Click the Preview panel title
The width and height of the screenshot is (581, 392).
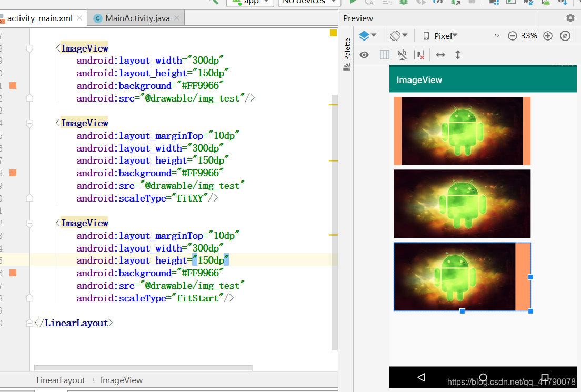[x=358, y=18]
